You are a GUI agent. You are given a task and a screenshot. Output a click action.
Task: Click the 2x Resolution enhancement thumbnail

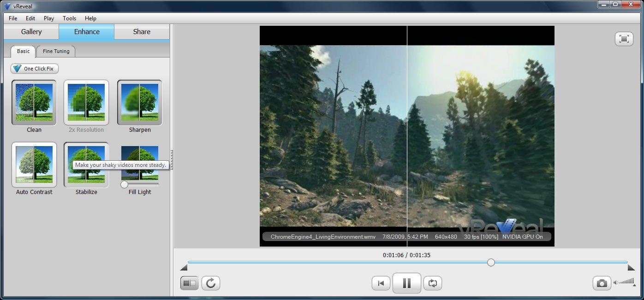(x=86, y=103)
